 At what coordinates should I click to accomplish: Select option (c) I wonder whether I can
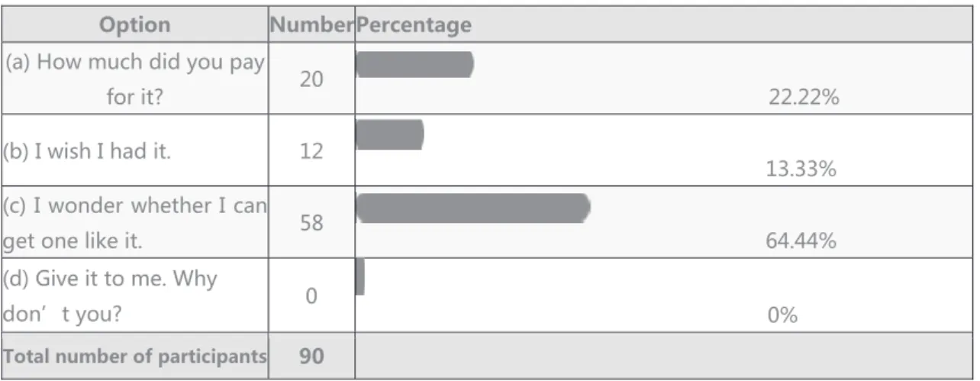point(135,223)
